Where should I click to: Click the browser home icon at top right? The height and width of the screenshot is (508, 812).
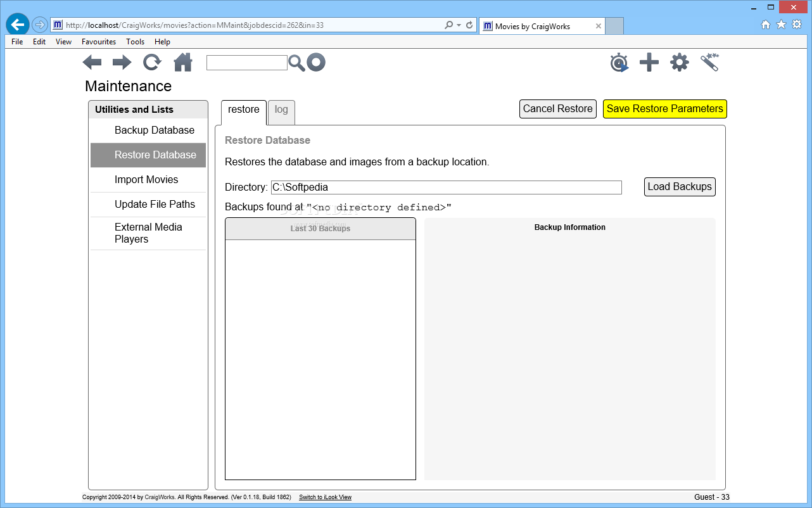(766, 25)
